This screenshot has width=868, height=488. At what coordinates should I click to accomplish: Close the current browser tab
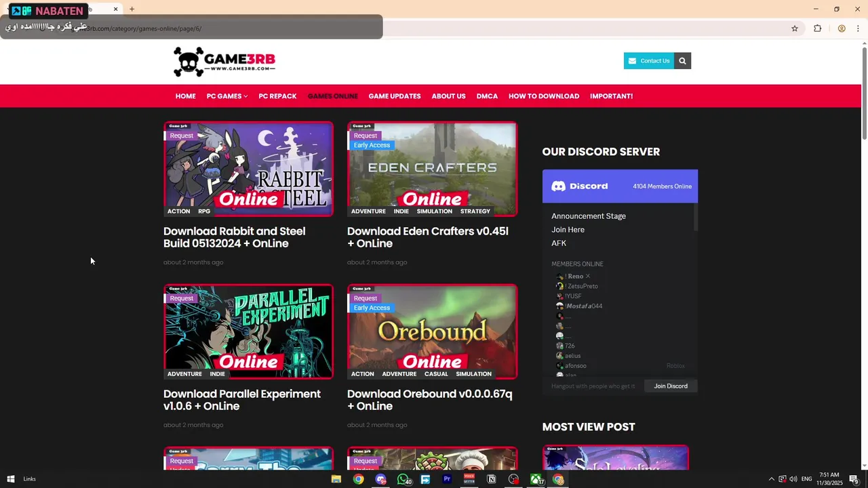(x=115, y=9)
